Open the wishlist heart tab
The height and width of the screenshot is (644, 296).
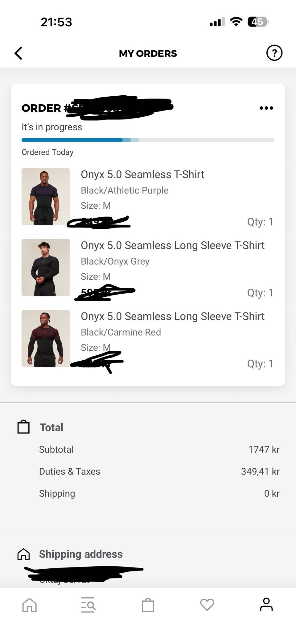point(207,604)
